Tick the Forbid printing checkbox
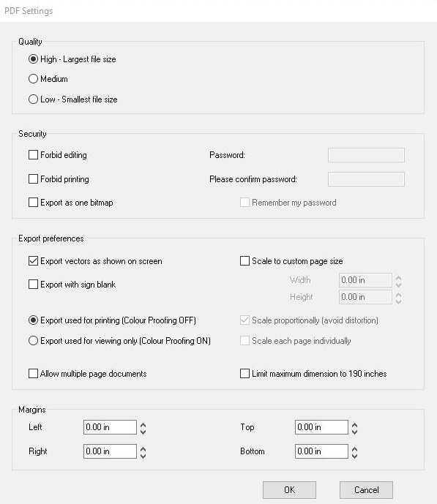Screen dimensions: 437x504 (x=33, y=179)
